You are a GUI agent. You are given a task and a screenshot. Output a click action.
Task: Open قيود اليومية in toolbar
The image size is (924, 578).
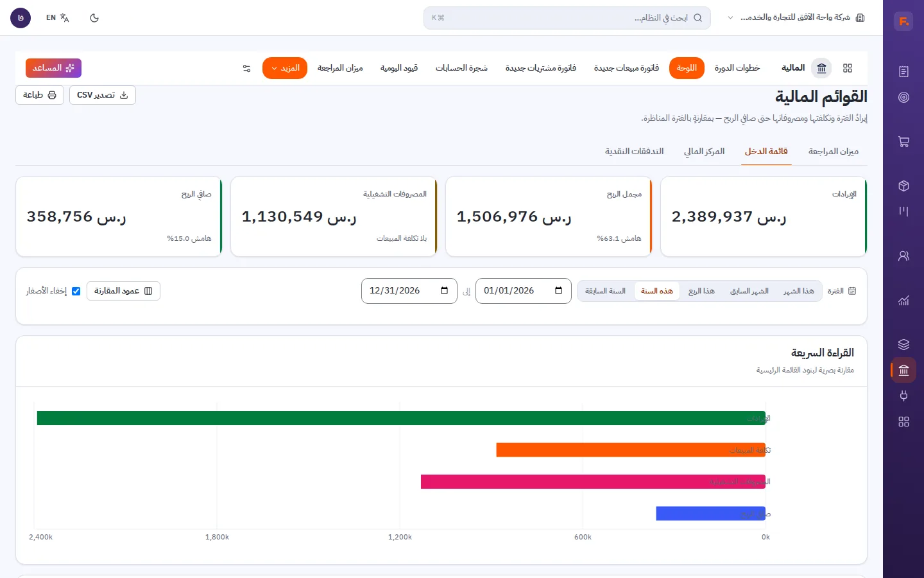pos(399,68)
